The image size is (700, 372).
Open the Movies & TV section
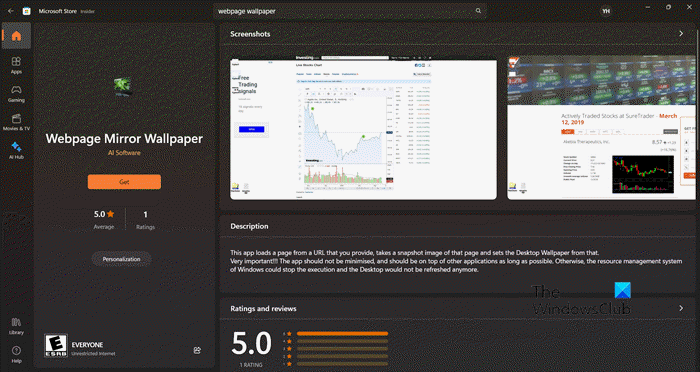[x=16, y=122]
